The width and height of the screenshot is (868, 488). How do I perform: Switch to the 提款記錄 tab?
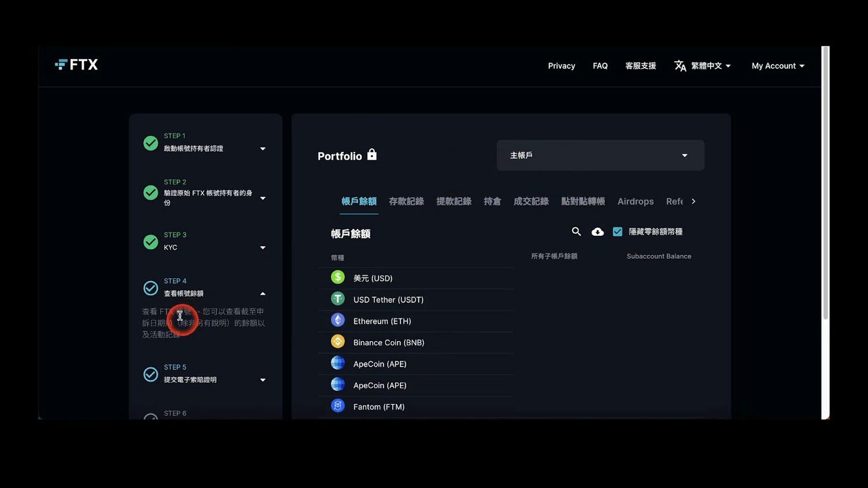[x=454, y=201]
